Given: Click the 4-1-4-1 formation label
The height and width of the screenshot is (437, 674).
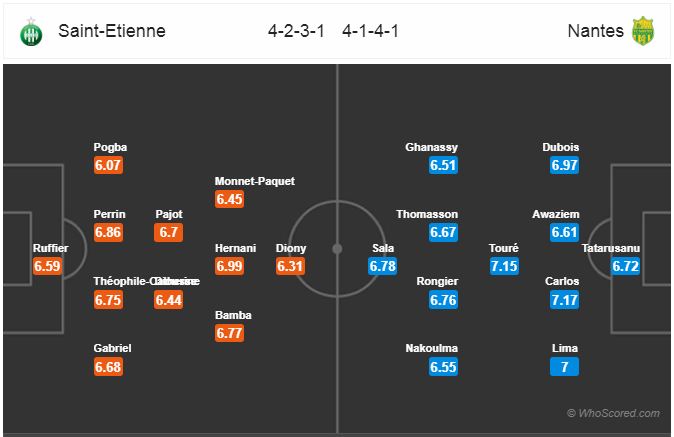Looking at the screenshot, I should tap(371, 31).
